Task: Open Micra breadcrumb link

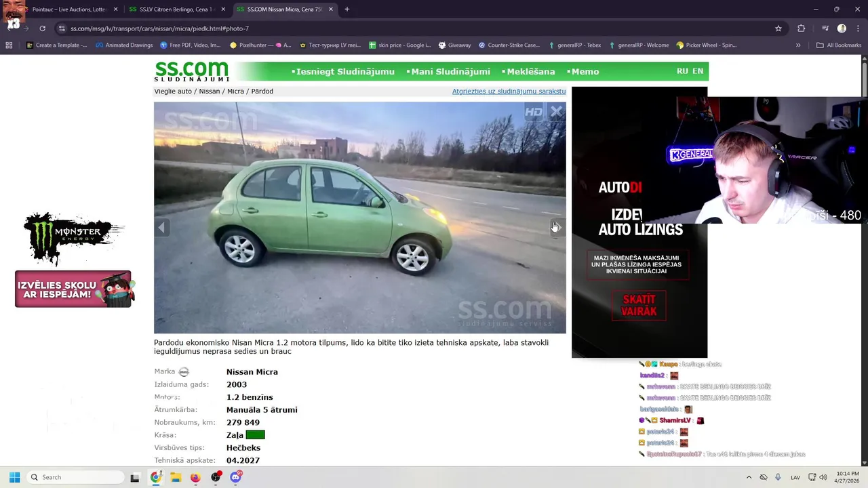Action: click(x=235, y=91)
